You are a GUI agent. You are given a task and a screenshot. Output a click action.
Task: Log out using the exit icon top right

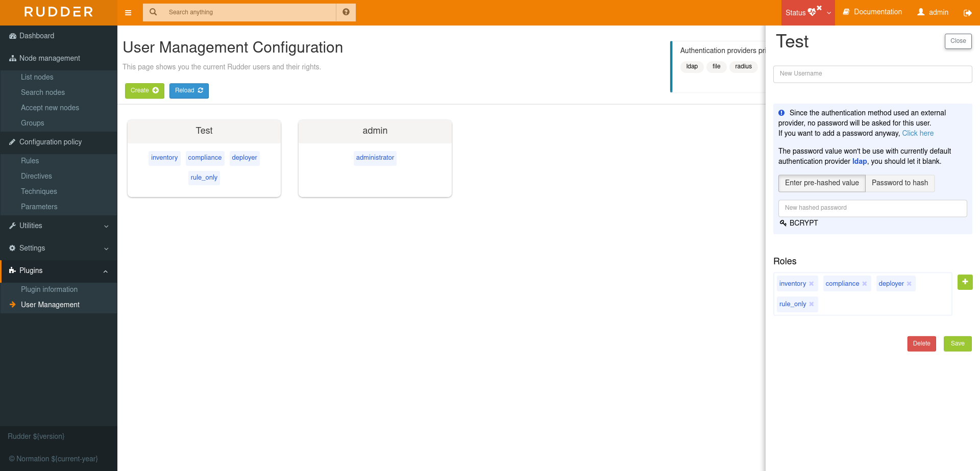(x=968, y=12)
